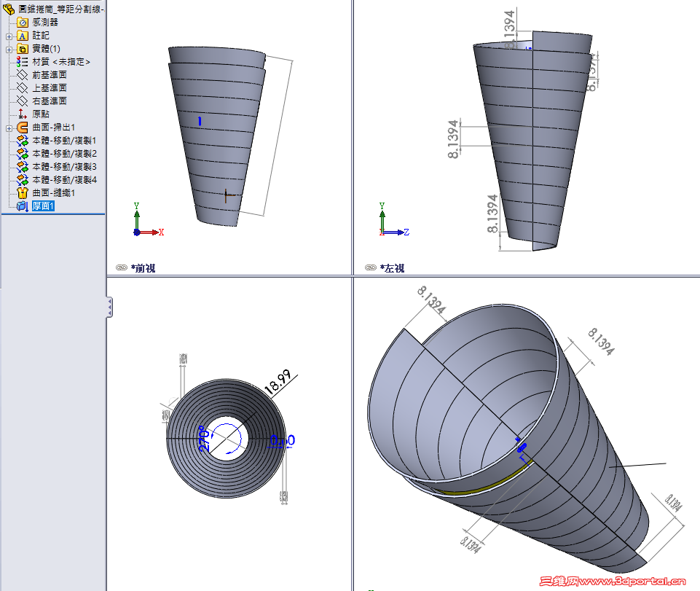Click the 註記 annotations icon
Viewport: 700px width, 591px height.
coord(23,36)
